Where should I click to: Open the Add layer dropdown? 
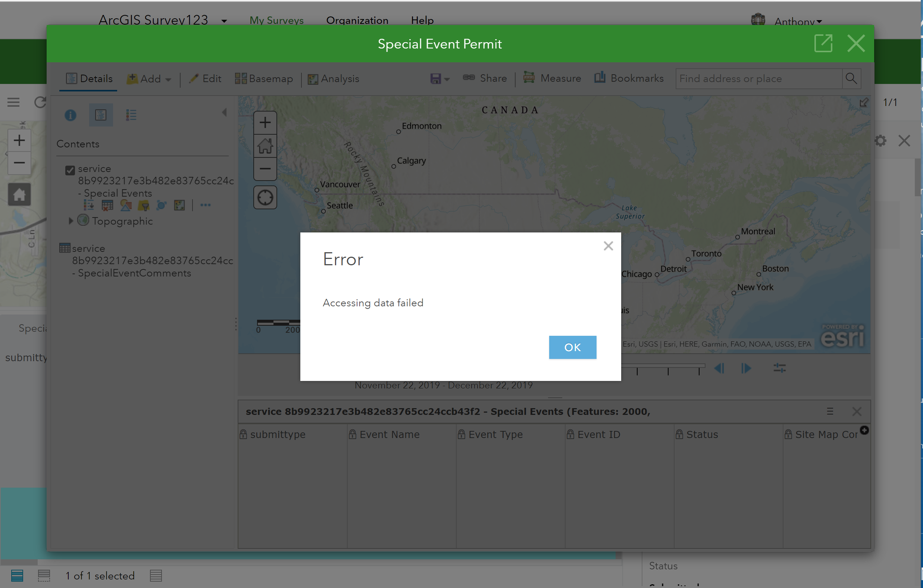pyautogui.click(x=149, y=79)
